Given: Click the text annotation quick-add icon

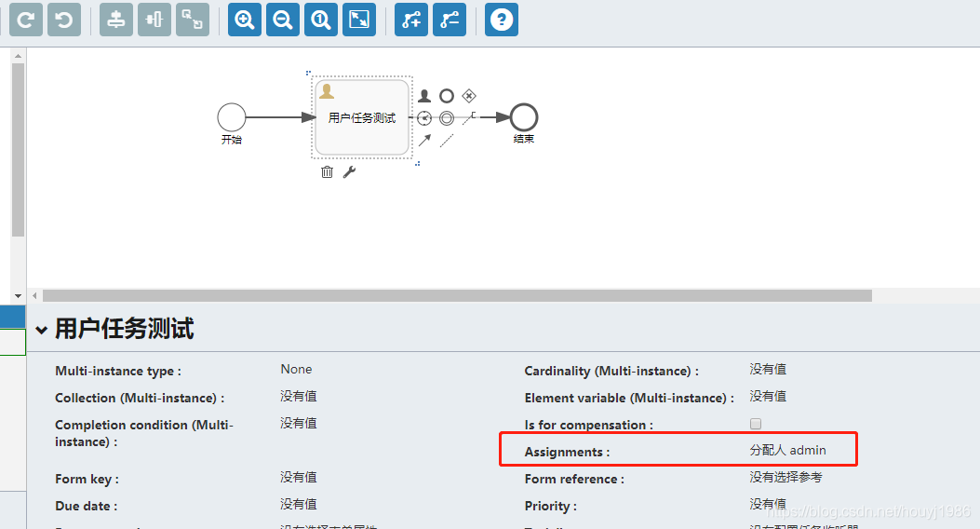Looking at the screenshot, I should click(x=469, y=118).
